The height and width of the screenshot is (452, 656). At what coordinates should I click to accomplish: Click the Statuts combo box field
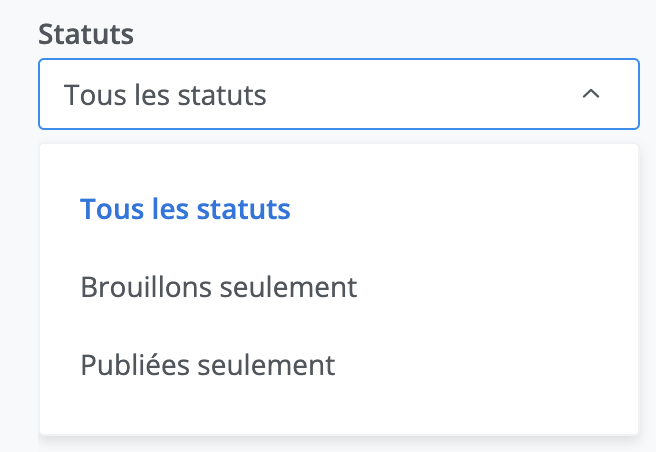[338, 95]
